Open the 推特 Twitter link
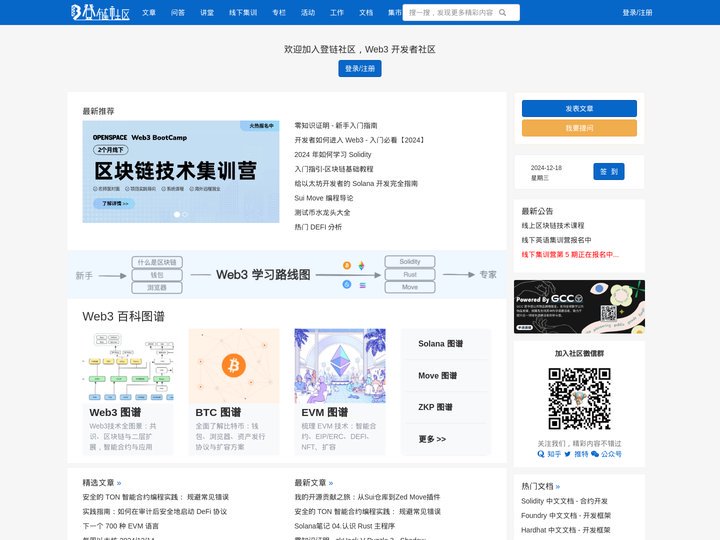 [576, 454]
